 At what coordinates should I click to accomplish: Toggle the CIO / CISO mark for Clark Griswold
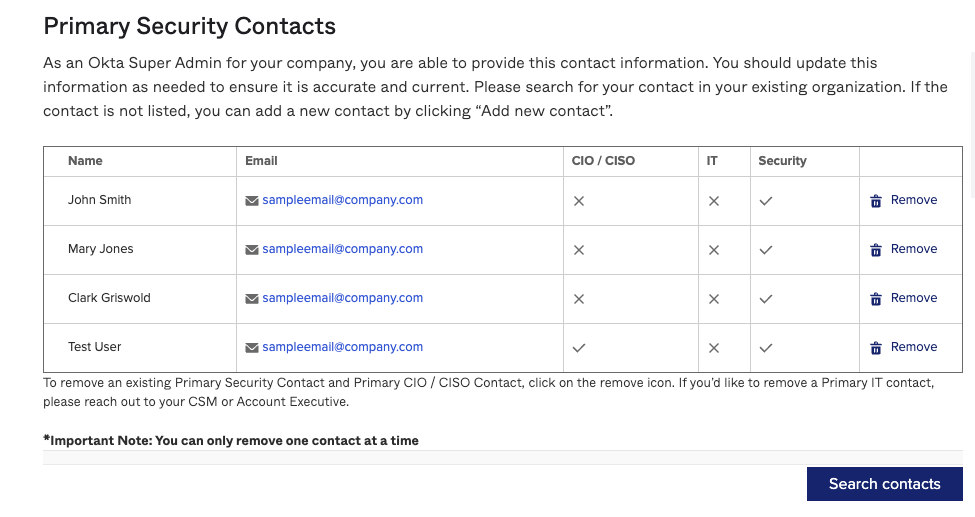click(x=578, y=299)
